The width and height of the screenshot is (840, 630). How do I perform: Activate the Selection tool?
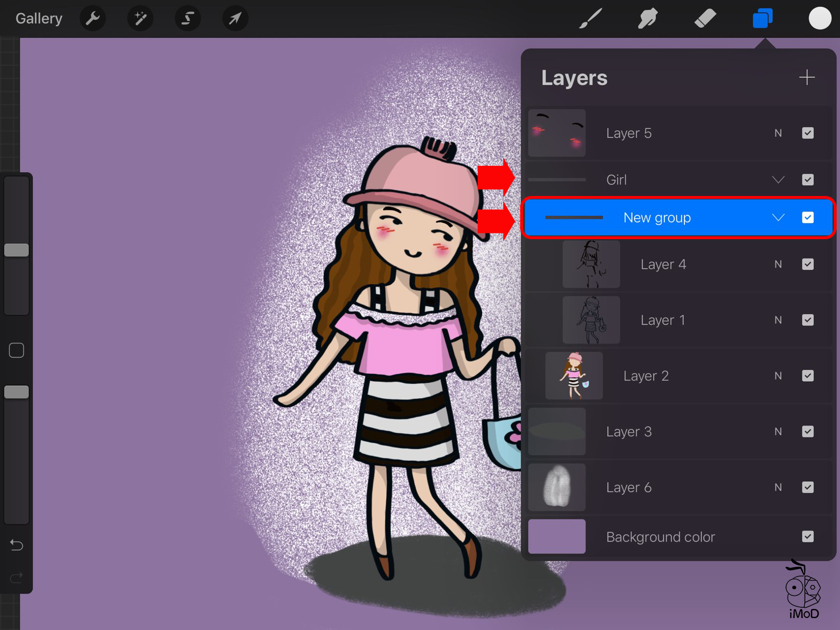pos(187,19)
